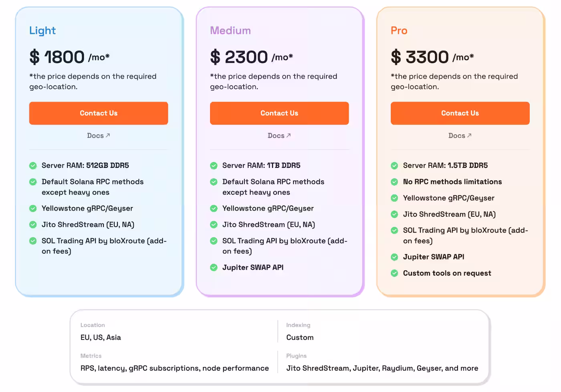Image resolution: width=561 pixels, height=392 pixels.
Task: Click the green check beside Light Server RAM
Action: (33, 166)
